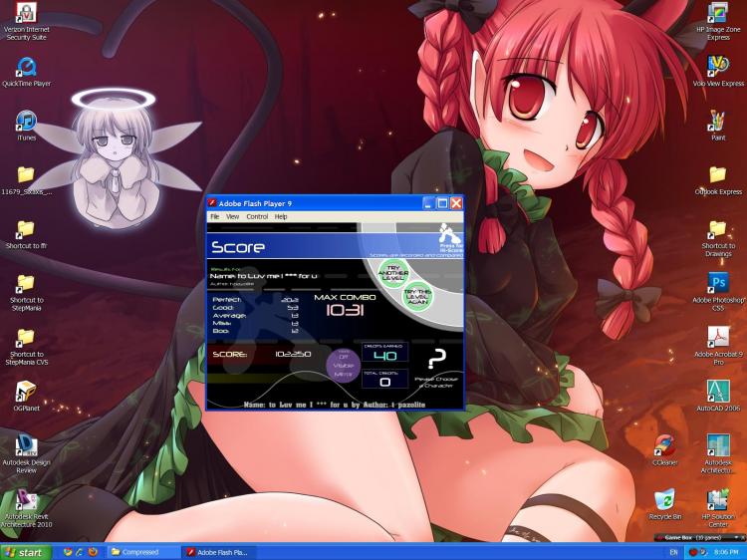Open the Recycle Bin
The image size is (747, 560).
(664, 504)
